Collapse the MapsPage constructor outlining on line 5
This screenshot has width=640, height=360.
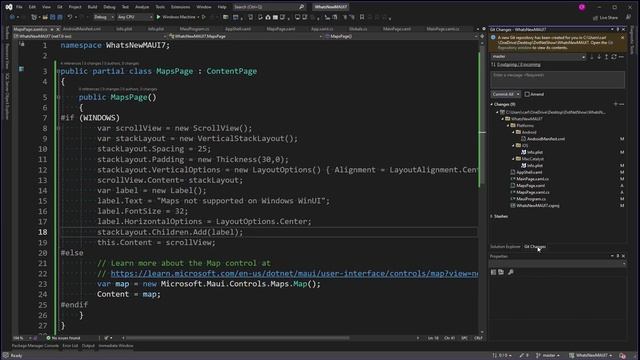[x=58, y=97]
